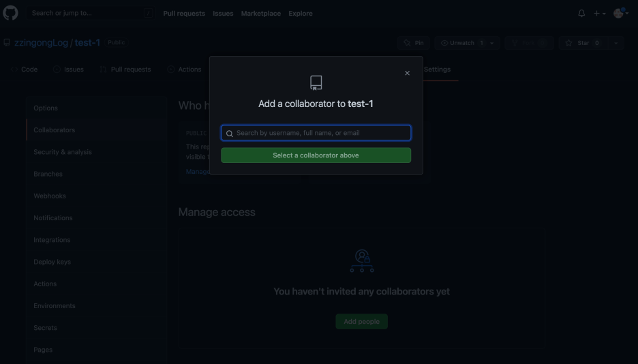
Task: Switch to the Code tab
Action: click(x=25, y=70)
